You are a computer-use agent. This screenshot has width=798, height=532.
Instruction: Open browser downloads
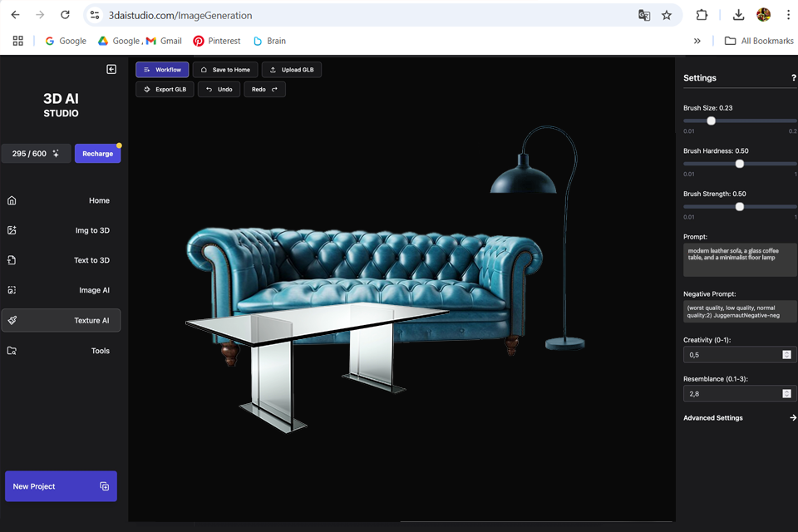point(738,15)
